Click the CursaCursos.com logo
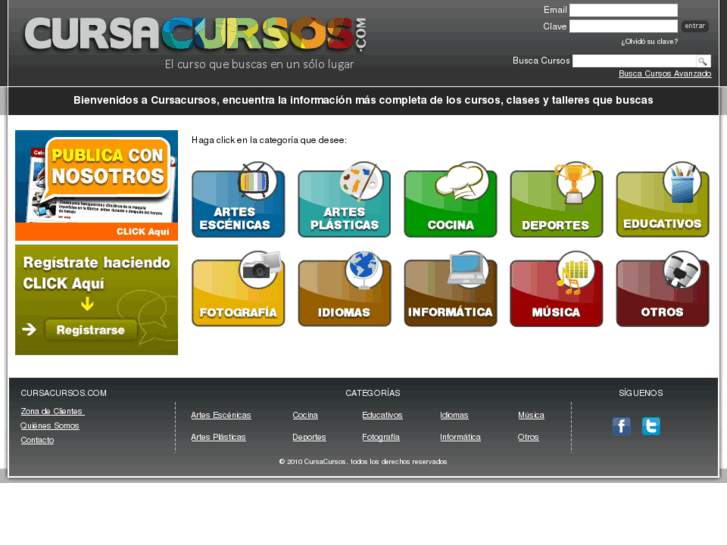727x545 pixels. coord(196,34)
